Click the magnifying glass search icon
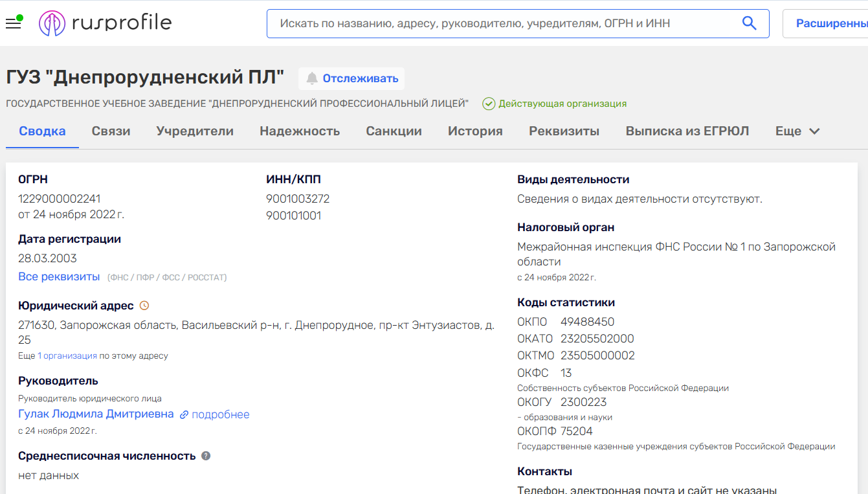 (749, 23)
